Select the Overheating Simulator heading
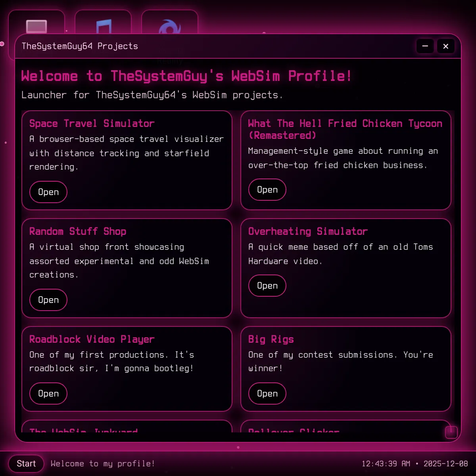This screenshot has width=476, height=476. pyautogui.click(x=308, y=232)
